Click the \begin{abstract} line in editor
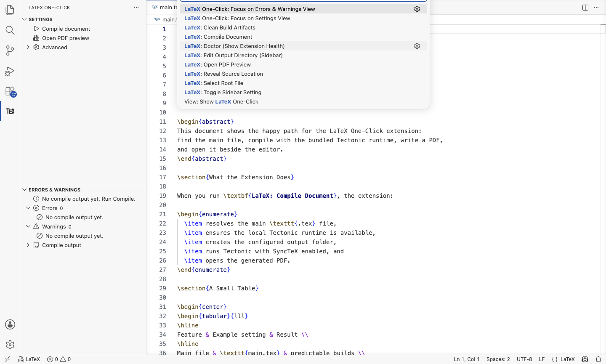 pyautogui.click(x=205, y=122)
